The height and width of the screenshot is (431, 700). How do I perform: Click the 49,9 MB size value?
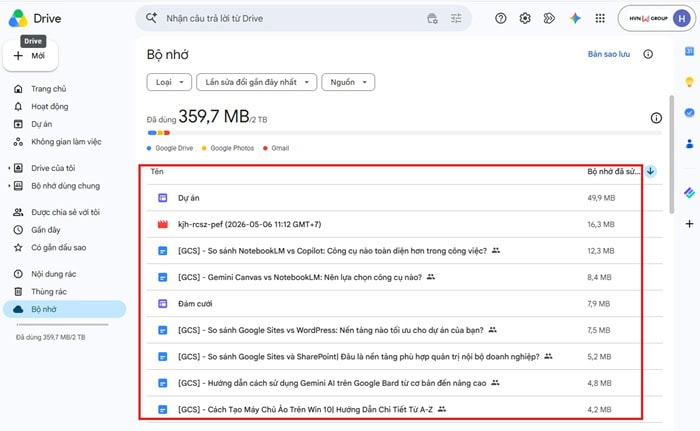tap(601, 198)
